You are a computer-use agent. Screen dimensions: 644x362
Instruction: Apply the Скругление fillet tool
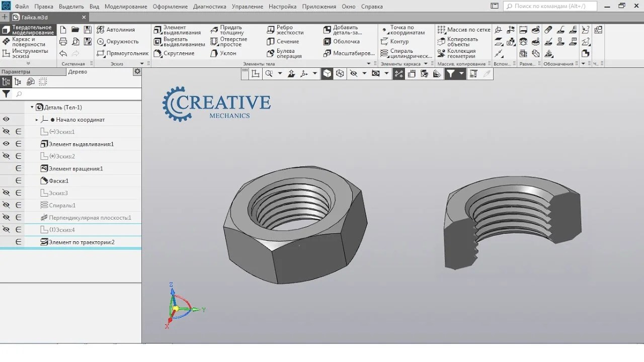tap(174, 53)
